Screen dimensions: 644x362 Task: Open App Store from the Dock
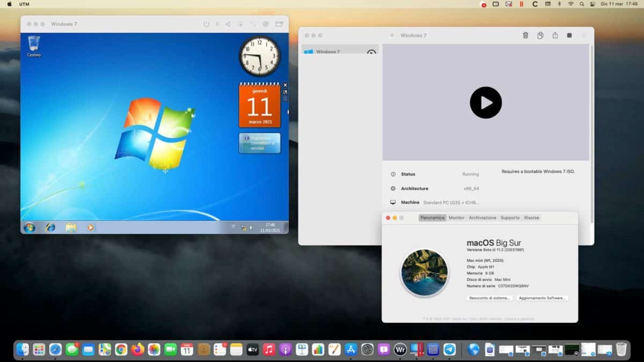(x=351, y=350)
